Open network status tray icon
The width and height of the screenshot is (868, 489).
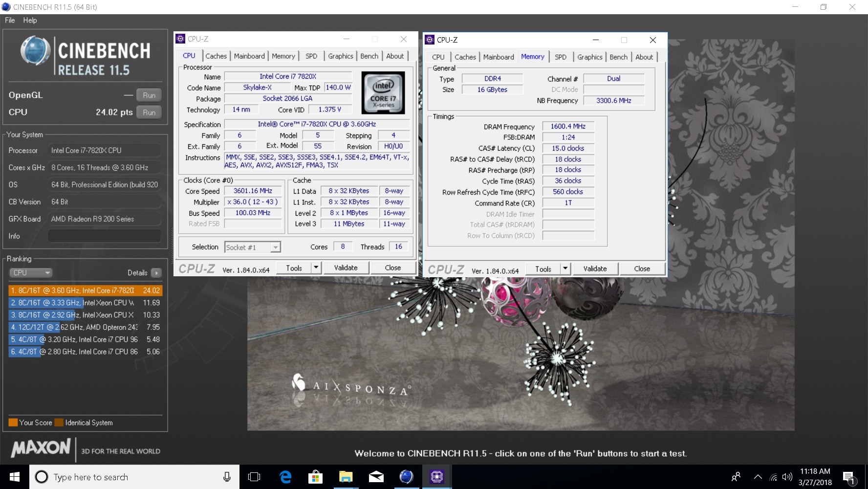pos(773,477)
